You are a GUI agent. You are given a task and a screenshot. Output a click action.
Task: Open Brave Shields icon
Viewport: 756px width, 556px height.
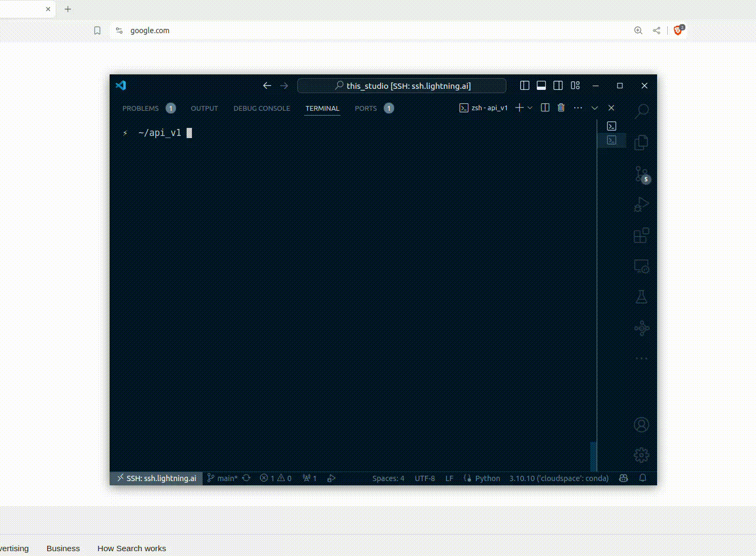pyautogui.click(x=679, y=30)
